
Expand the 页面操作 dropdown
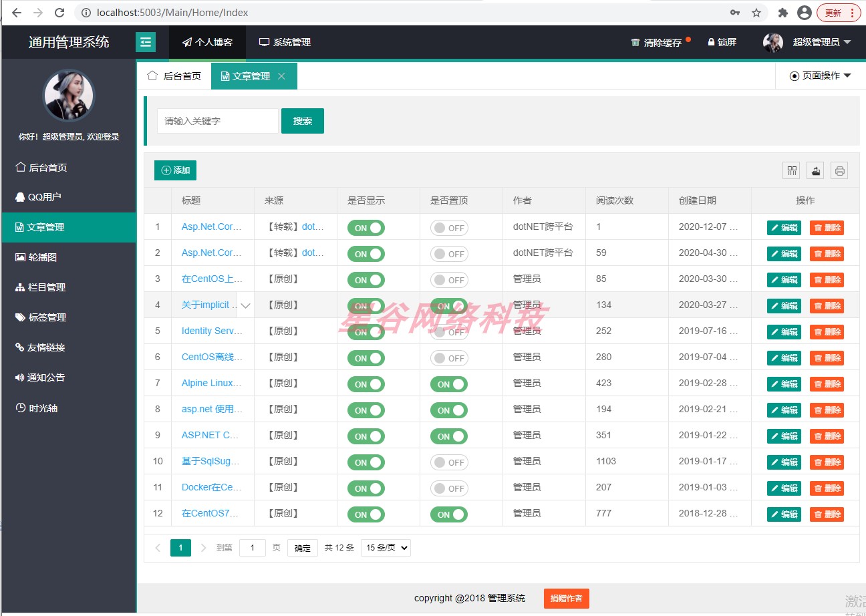pyautogui.click(x=820, y=75)
